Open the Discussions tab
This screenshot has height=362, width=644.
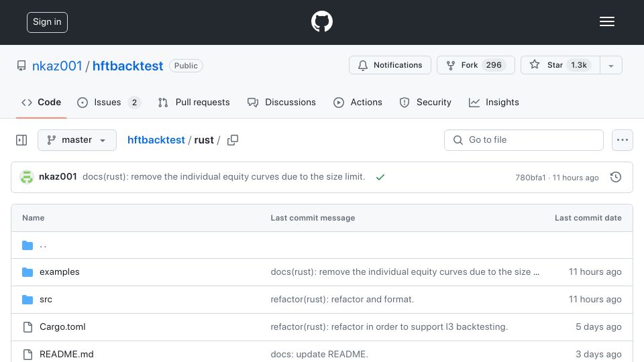[x=282, y=102]
